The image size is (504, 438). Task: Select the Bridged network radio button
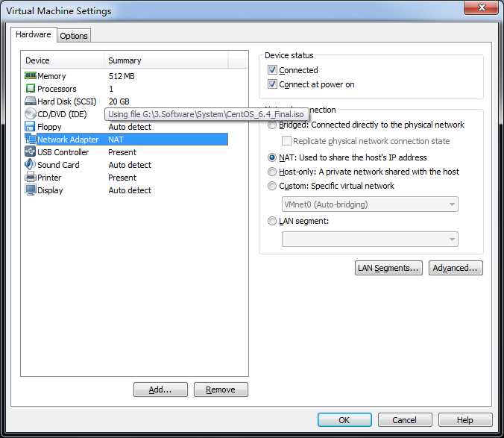[272, 125]
